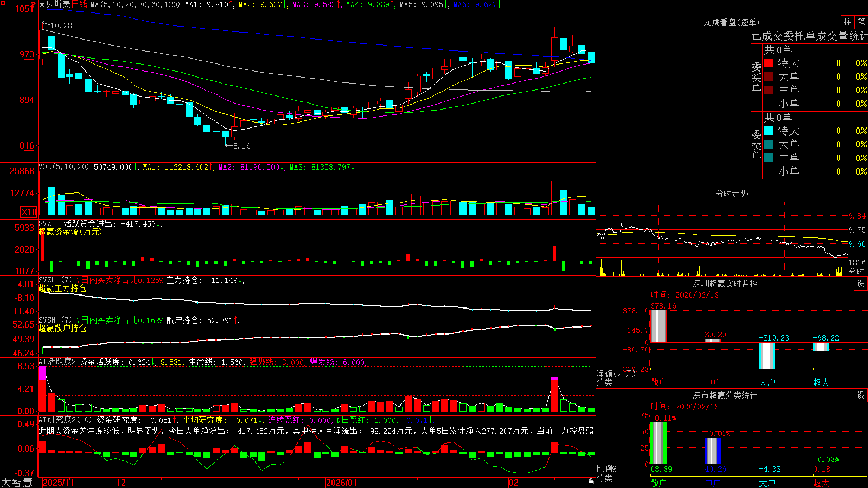Click the dark red 大单 swatch under 委买单
This screenshot has width=868, height=488.
pos(768,76)
